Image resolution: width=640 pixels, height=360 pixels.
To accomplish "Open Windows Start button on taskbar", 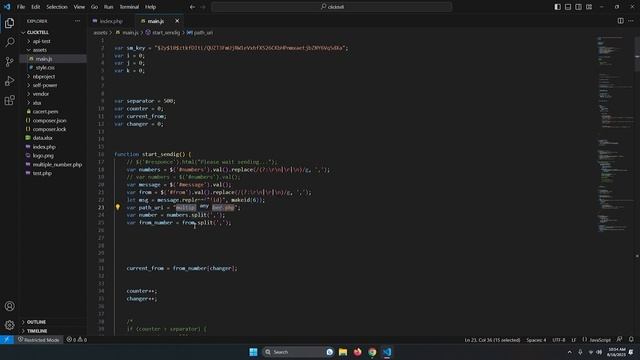I will coord(253,352).
